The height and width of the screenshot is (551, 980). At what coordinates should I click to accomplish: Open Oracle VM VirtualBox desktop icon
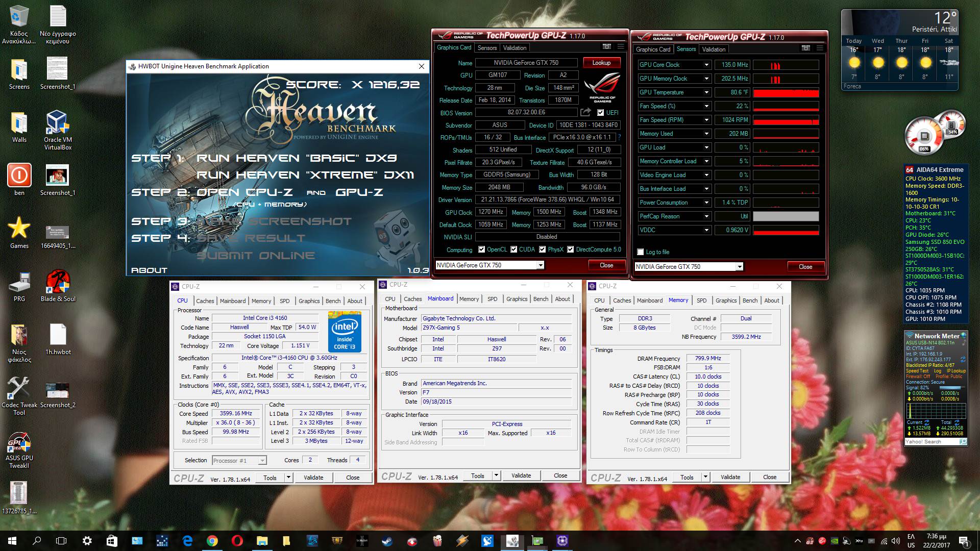tap(58, 130)
